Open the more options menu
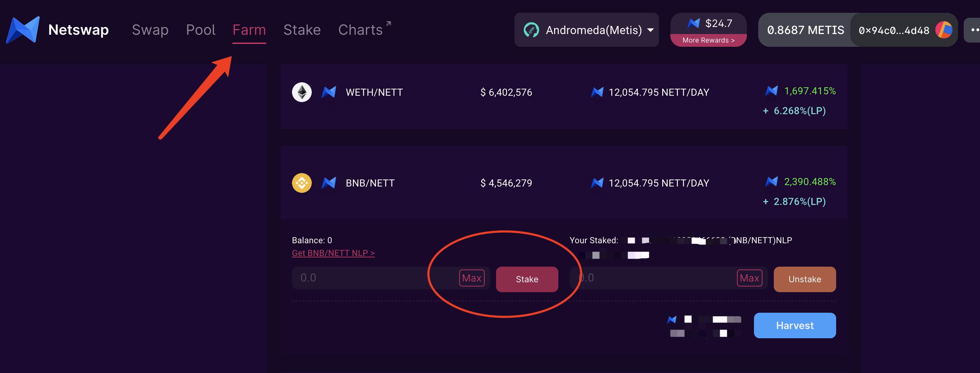 point(973,30)
